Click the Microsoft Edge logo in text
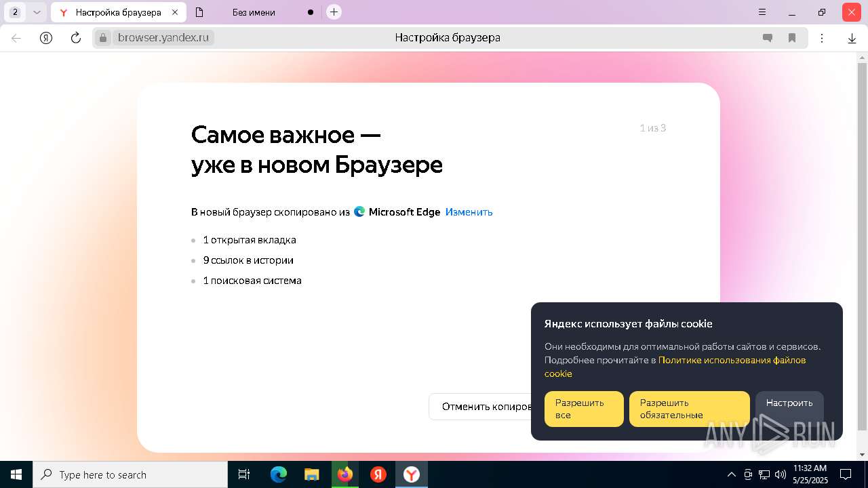 pos(360,211)
